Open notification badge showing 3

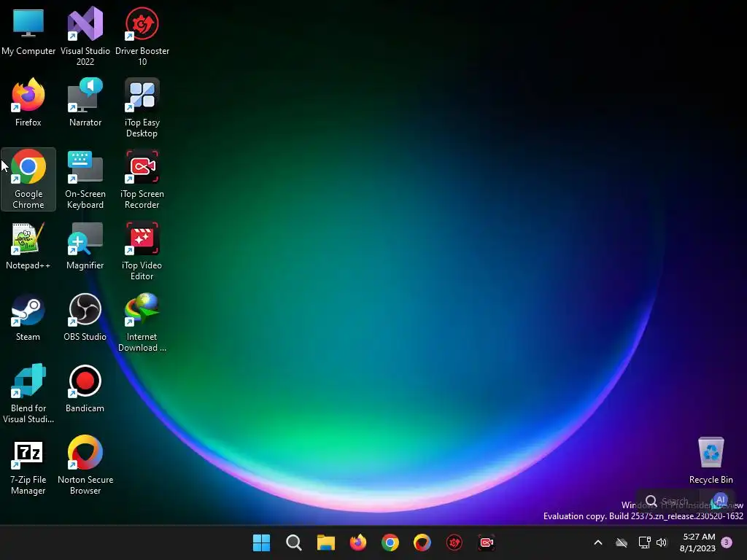(x=727, y=542)
